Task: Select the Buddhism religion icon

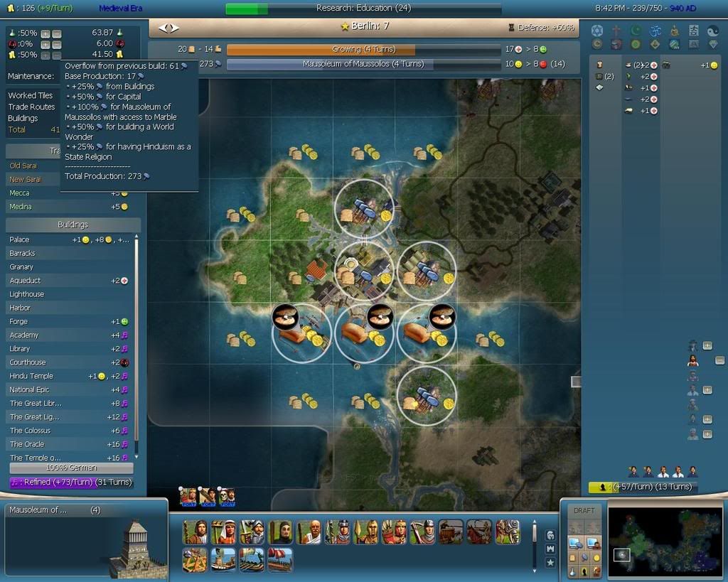Action: pos(674,31)
